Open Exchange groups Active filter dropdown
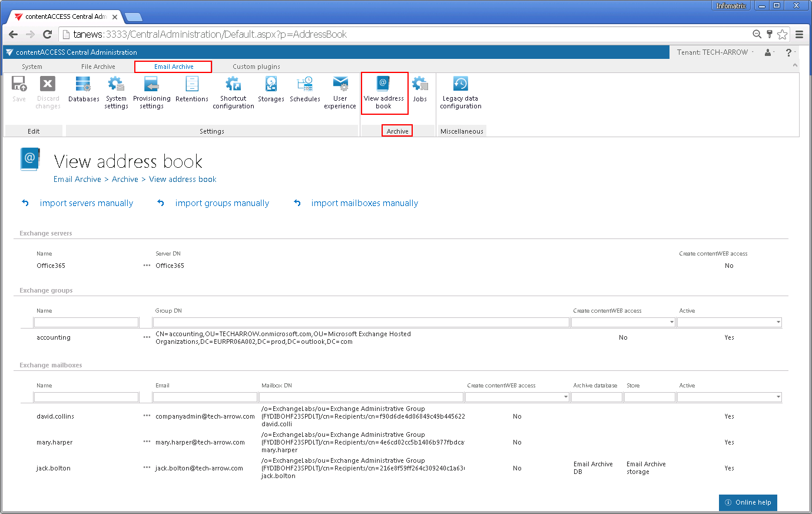812x514 pixels. [x=778, y=322]
